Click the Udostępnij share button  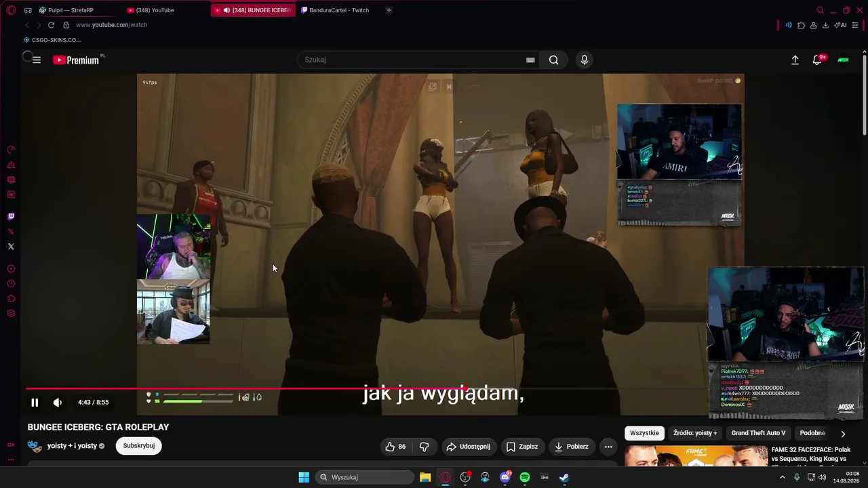[x=469, y=447]
